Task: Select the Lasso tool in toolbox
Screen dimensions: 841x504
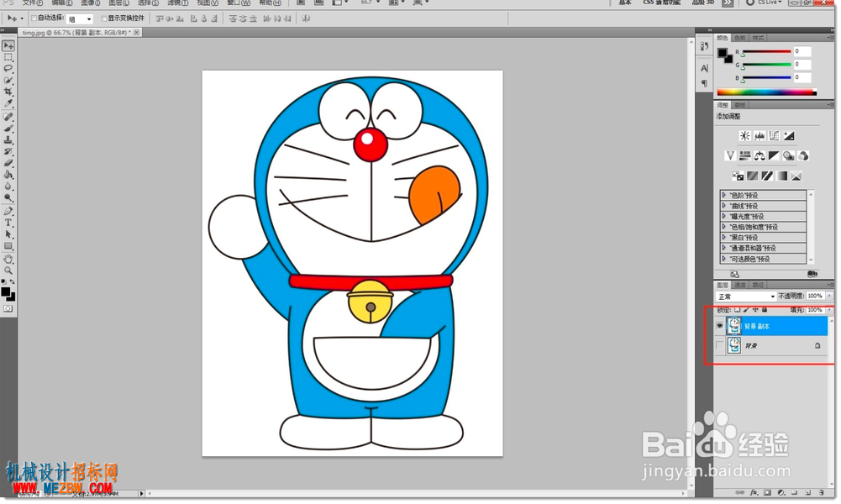Action: click(8, 68)
